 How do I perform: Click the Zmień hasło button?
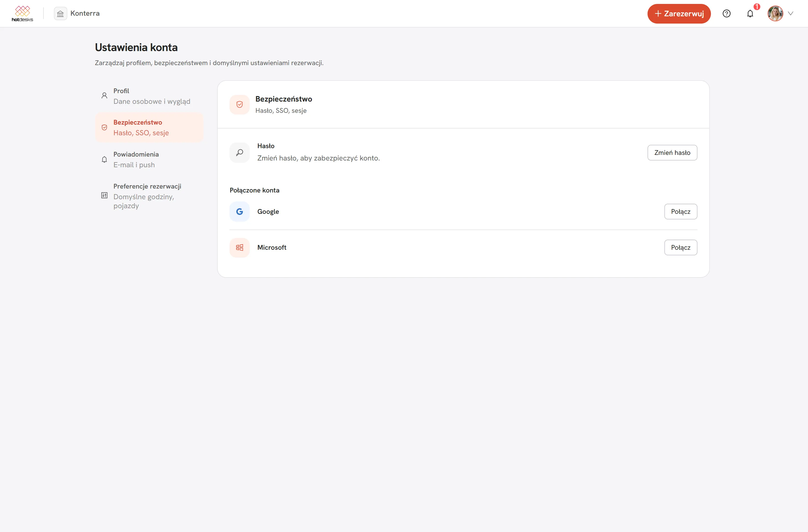[672, 153]
